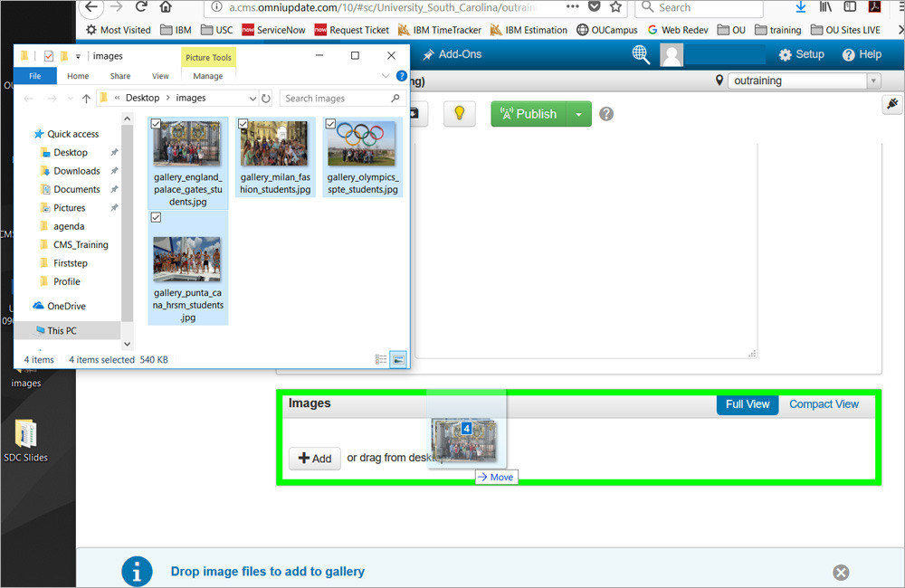Viewport: 905px width, 588px height.
Task: Click the site info icon in address bar
Action: 216,7
